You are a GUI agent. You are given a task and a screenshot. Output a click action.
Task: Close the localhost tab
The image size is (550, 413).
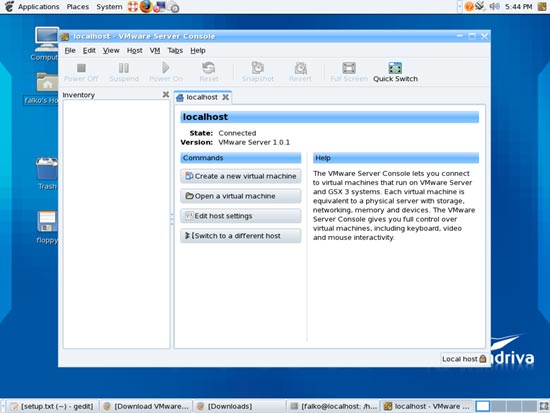pos(226,97)
